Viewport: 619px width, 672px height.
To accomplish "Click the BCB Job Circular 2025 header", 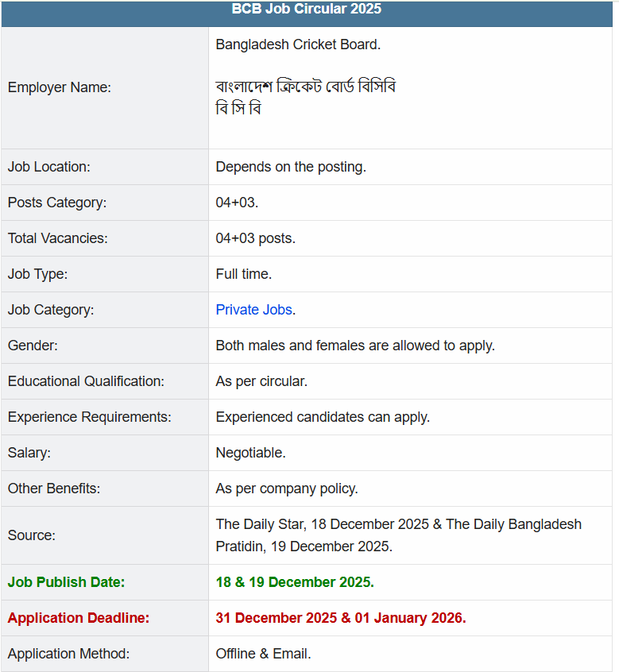I will click(x=306, y=10).
